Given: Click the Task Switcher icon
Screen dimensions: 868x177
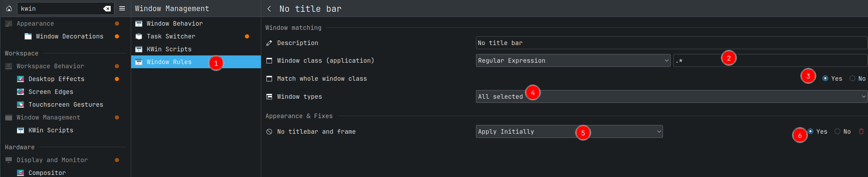Looking at the screenshot, I should point(139,36).
